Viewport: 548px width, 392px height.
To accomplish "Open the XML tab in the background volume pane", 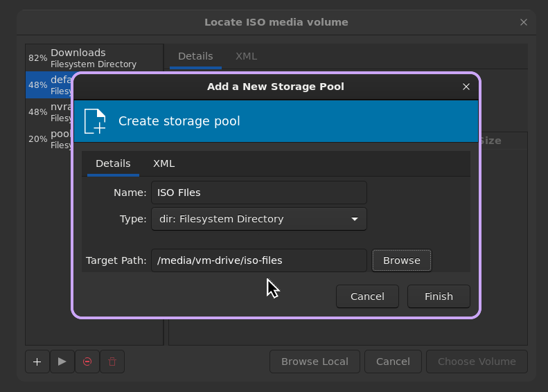I will click(246, 56).
